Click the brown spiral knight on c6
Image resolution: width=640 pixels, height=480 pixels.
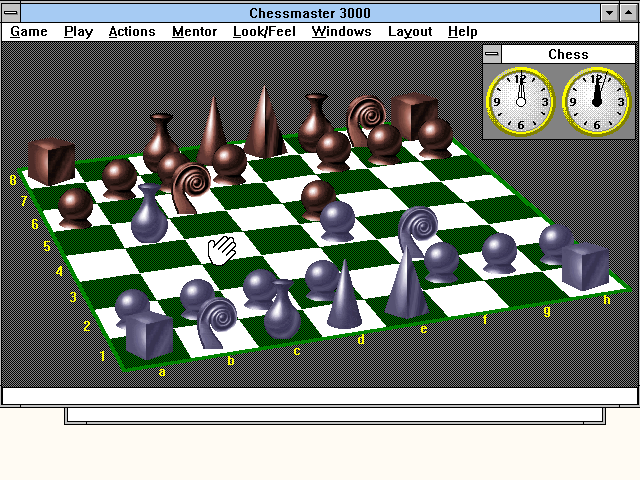(x=190, y=188)
